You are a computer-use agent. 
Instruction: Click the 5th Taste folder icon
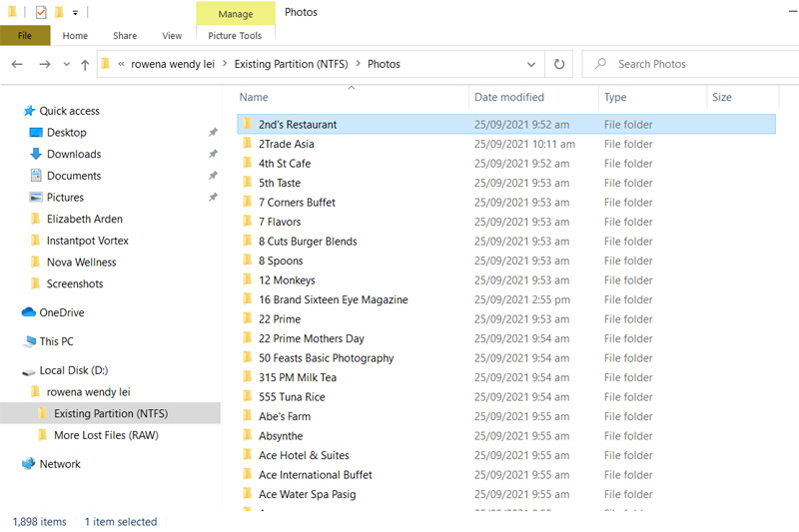pos(248,183)
